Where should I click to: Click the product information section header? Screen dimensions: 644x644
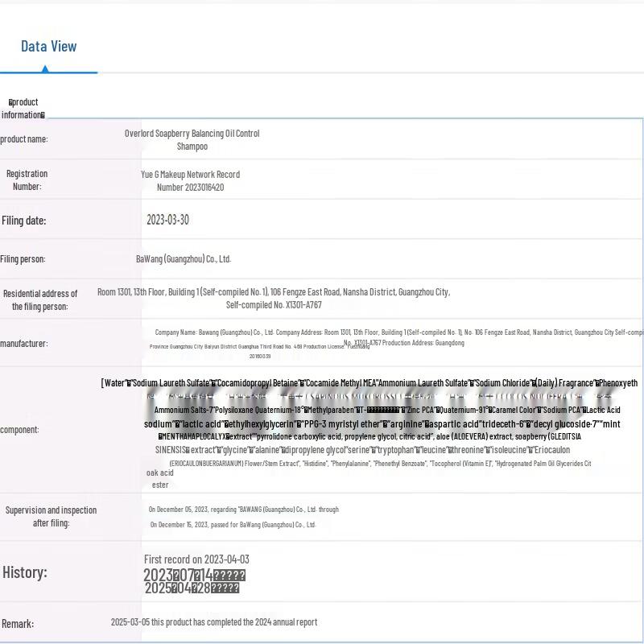click(x=23, y=109)
